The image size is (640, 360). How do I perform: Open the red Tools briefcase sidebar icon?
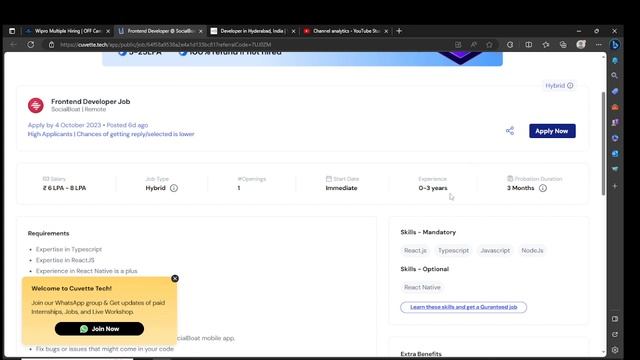point(615,107)
